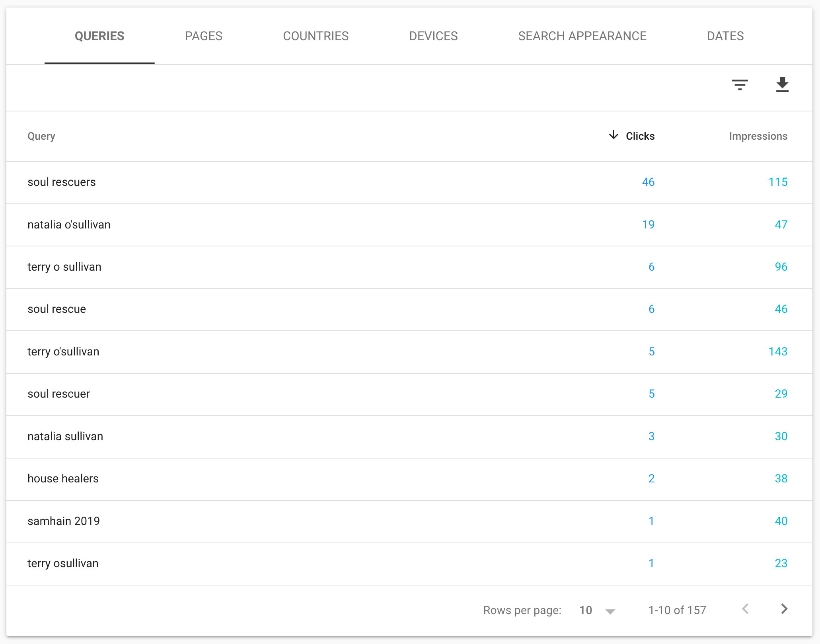Sort by Clicks column header

click(640, 136)
